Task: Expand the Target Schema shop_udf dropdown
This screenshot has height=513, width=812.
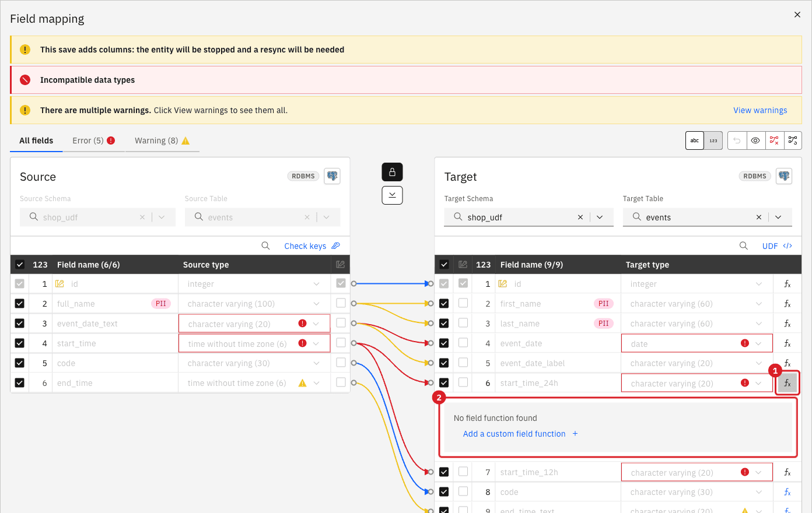Action: point(600,217)
